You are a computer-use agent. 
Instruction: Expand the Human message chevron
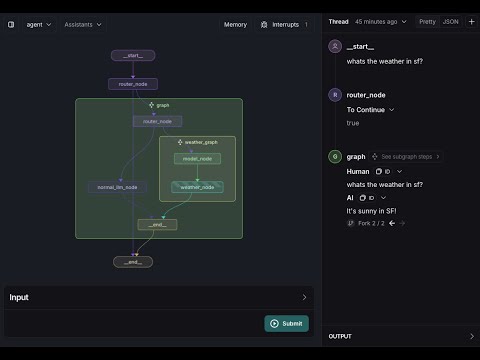(399, 171)
